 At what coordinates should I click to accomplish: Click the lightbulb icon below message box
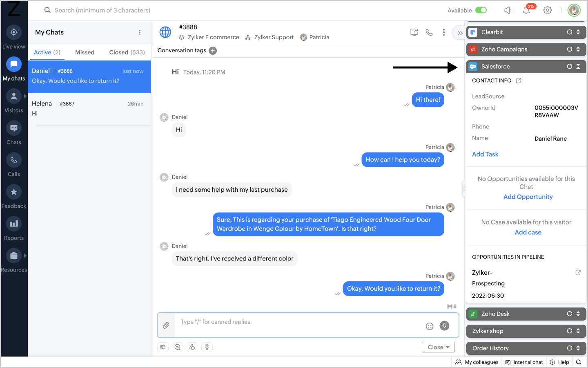207,347
